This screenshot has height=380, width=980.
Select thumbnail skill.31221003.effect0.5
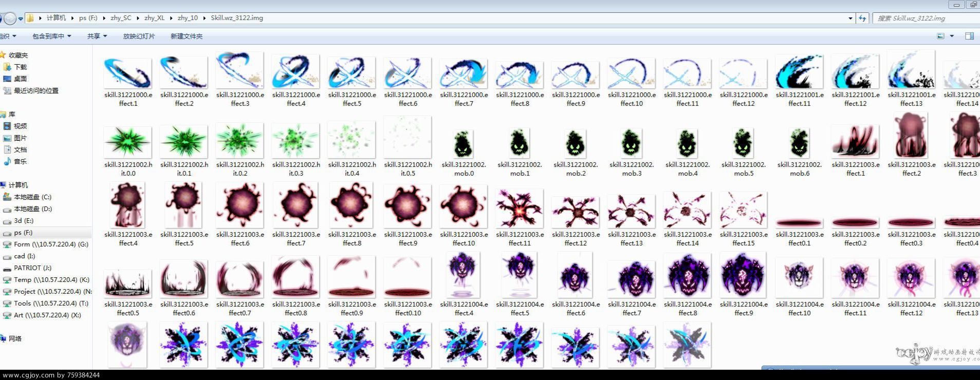click(x=128, y=283)
